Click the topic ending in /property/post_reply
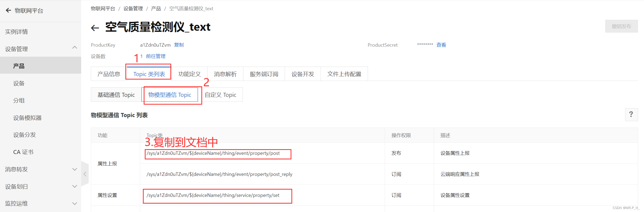The height and width of the screenshot is (212, 644). pyautogui.click(x=219, y=174)
